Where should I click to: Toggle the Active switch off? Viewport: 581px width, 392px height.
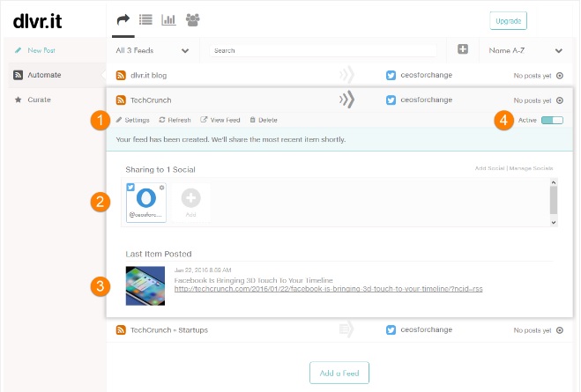coord(552,120)
